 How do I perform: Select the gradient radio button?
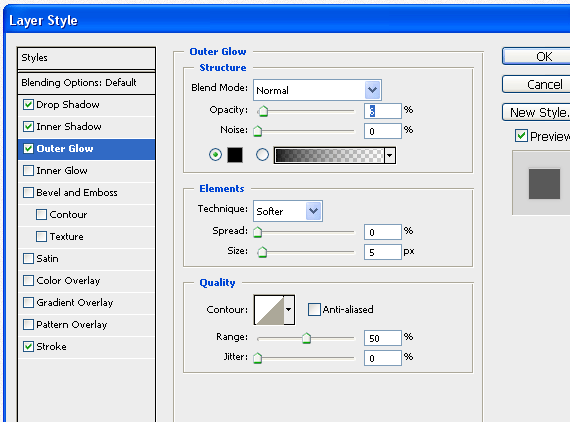point(262,155)
